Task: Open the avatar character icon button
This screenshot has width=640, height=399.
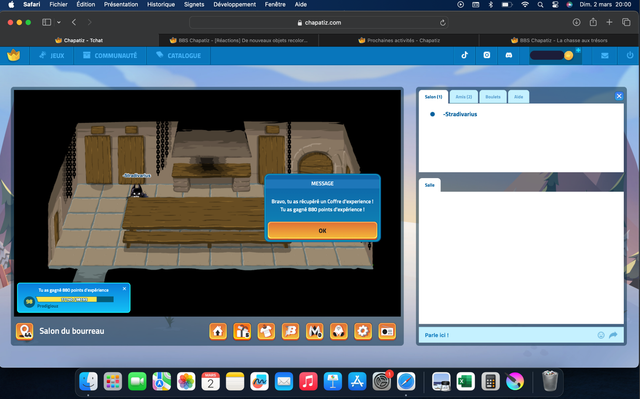Action: (x=339, y=331)
